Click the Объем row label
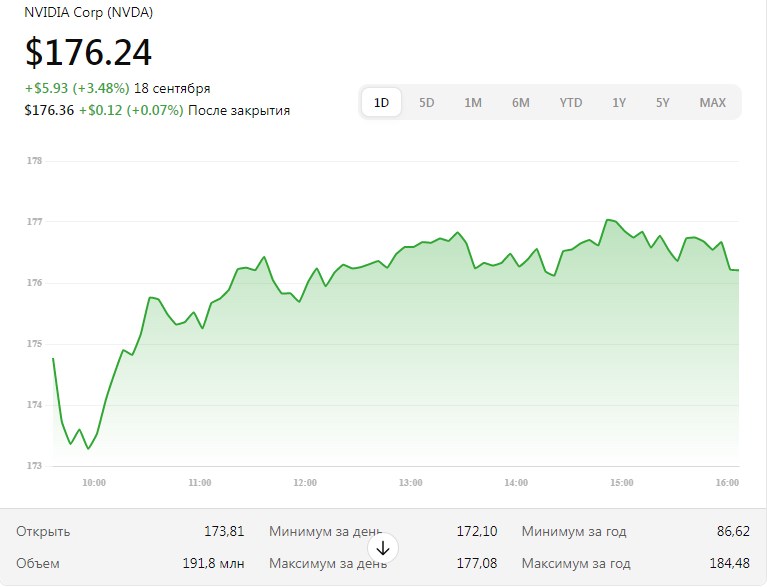The height and width of the screenshot is (587, 767). click(38, 564)
